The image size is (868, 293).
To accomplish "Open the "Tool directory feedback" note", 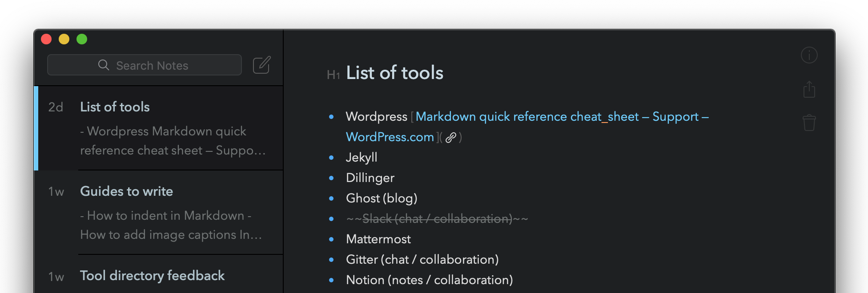I will pyautogui.click(x=152, y=276).
